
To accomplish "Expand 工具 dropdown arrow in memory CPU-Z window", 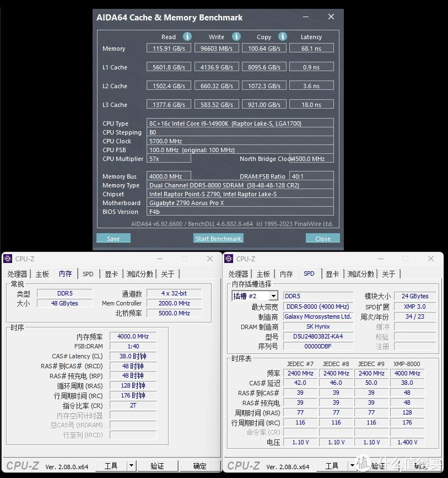I will click(x=131, y=466).
